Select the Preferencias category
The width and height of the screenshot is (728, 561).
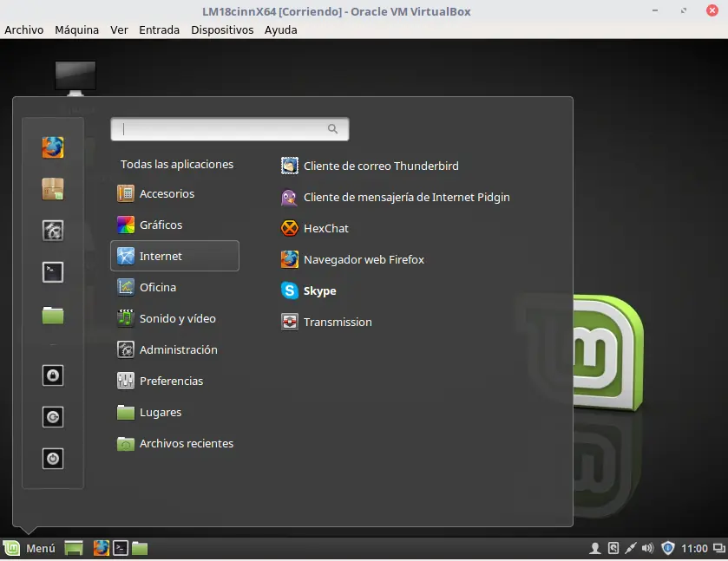tap(174, 381)
